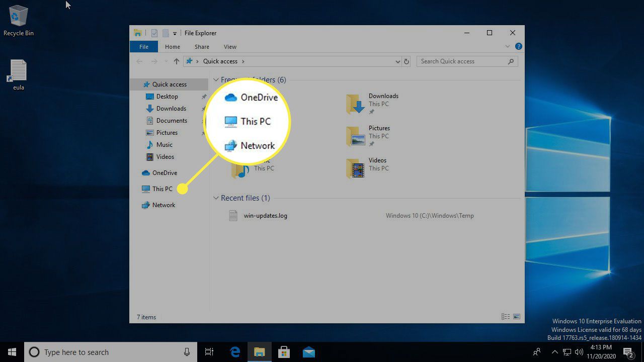This screenshot has height=362, width=644.
Task: Expand the address path chevron after Quick access
Action: (x=243, y=61)
